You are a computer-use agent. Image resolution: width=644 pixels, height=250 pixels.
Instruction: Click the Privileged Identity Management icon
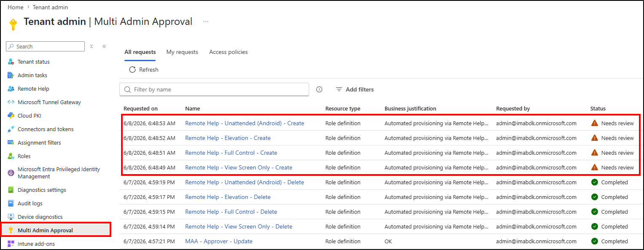point(11,173)
